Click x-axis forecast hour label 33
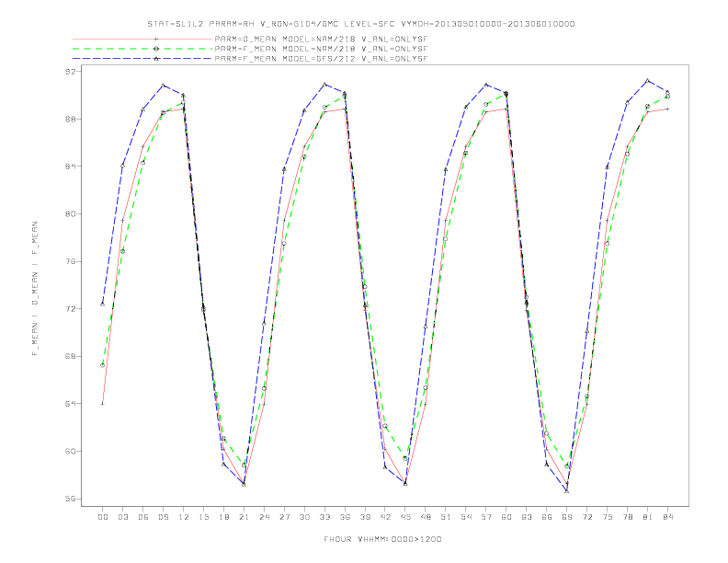Image resolution: width=728 pixels, height=563 pixels. [324, 517]
